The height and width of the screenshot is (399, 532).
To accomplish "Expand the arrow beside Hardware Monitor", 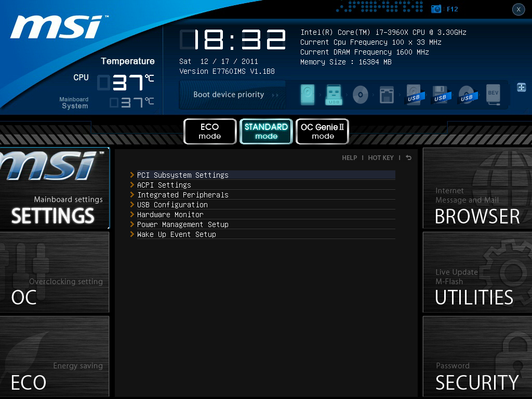I will click(x=132, y=214).
